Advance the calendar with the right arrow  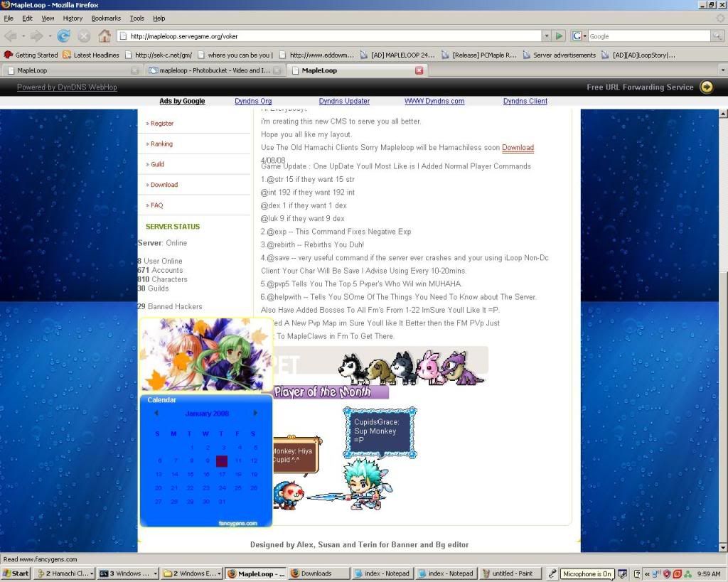pyautogui.click(x=255, y=413)
